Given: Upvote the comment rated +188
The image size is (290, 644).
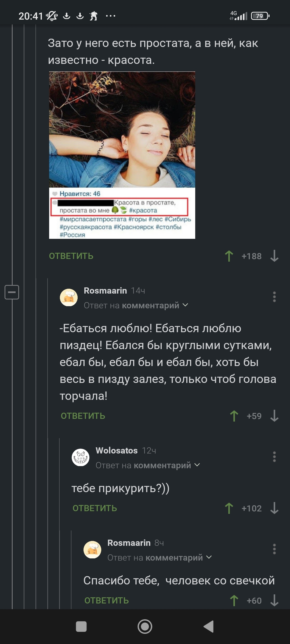Looking at the screenshot, I should click(229, 256).
